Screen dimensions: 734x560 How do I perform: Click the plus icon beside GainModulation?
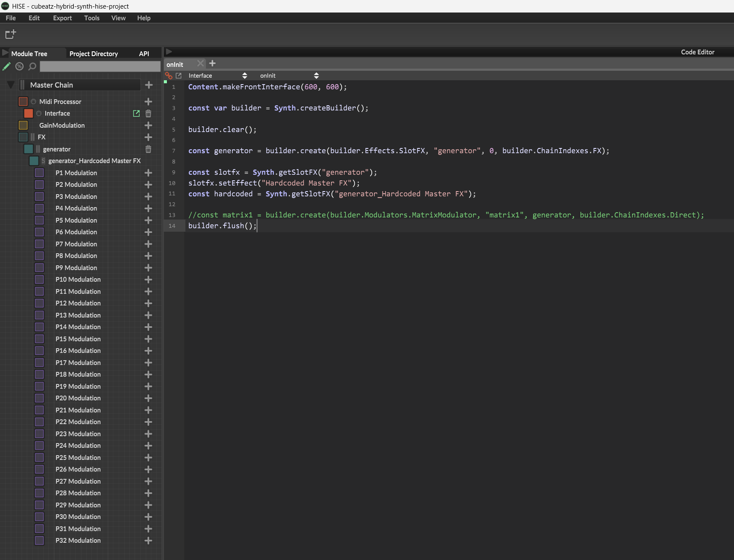pos(148,126)
